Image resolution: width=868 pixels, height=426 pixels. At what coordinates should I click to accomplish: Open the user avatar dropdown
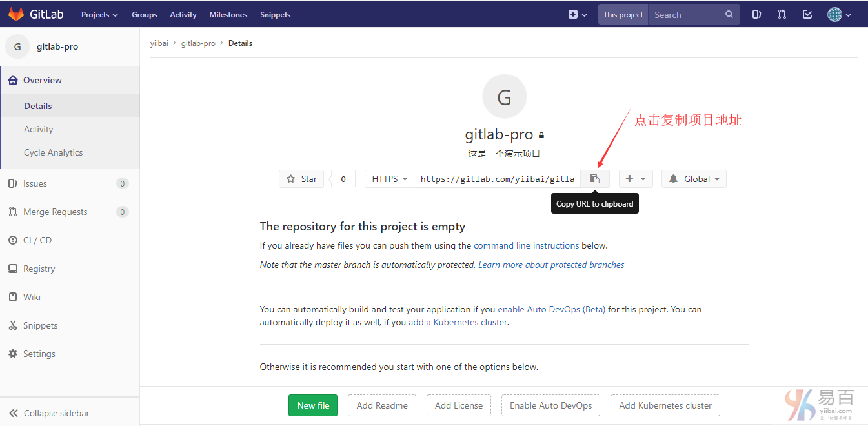coord(839,14)
